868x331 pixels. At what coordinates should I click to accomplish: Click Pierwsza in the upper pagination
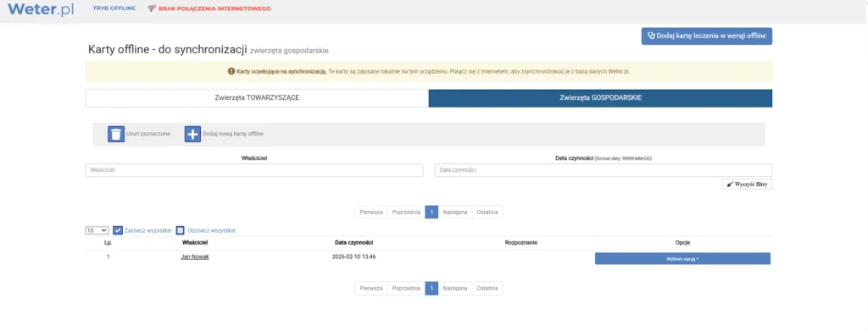(371, 212)
